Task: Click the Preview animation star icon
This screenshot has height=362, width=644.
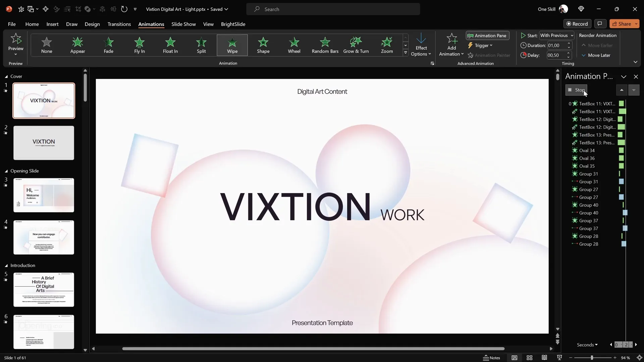Action: pyautogui.click(x=16, y=39)
